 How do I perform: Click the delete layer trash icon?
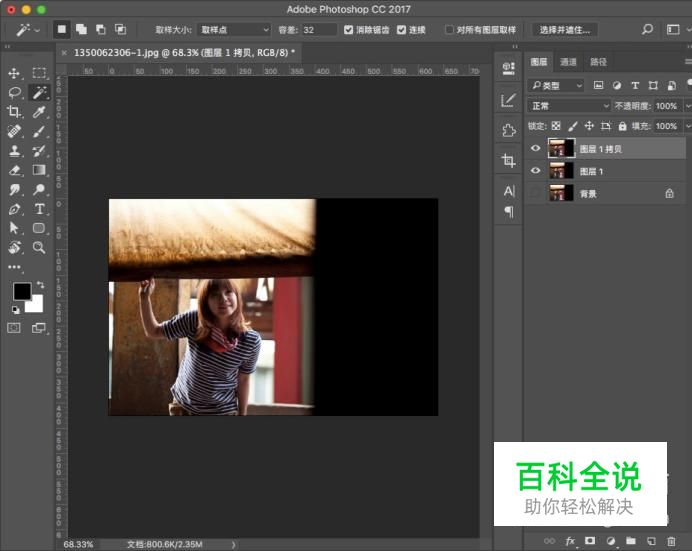[674, 541]
